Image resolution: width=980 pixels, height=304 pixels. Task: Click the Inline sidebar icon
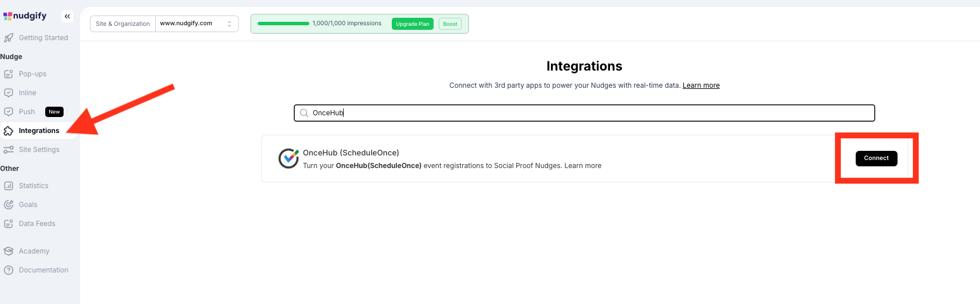click(x=9, y=93)
